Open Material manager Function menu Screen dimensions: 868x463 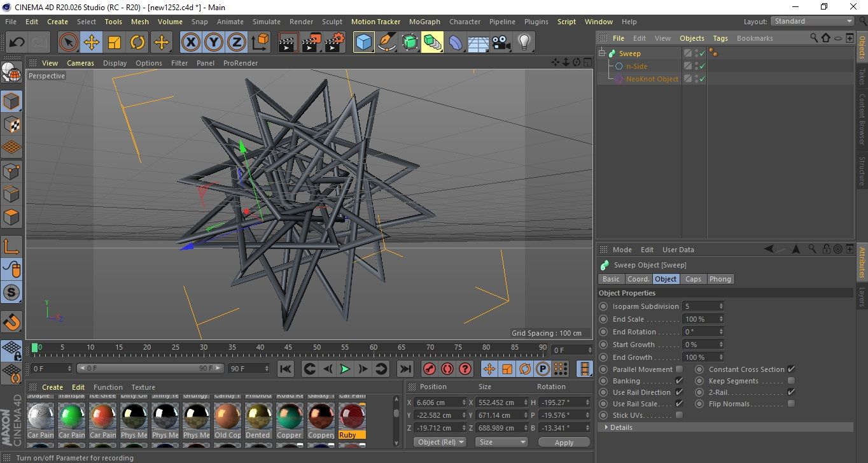(x=108, y=387)
